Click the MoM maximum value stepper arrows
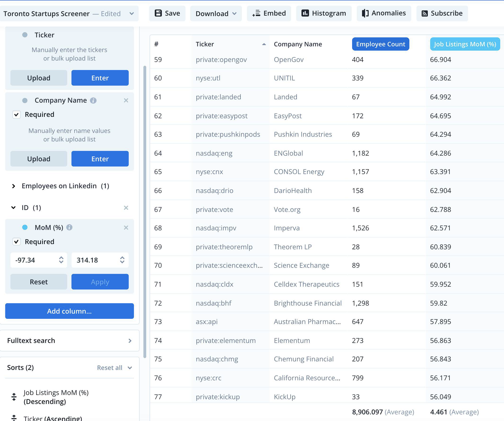The image size is (504, 421). 122,260
